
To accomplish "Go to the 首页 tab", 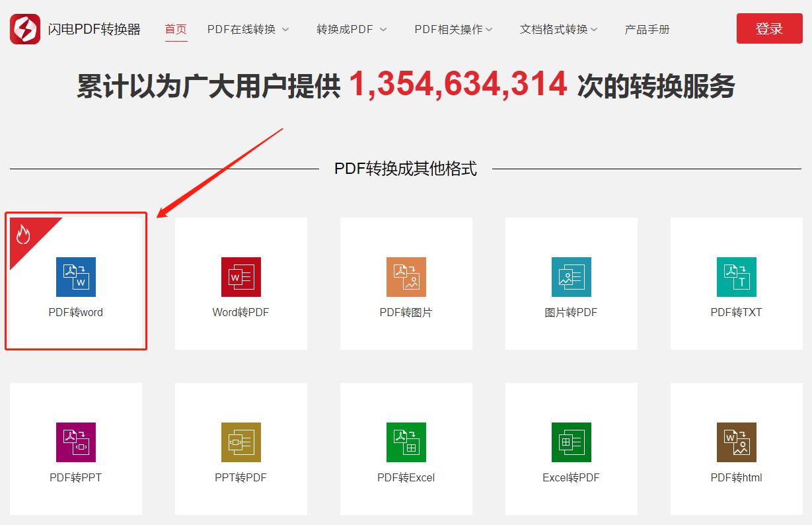I will point(176,29).
